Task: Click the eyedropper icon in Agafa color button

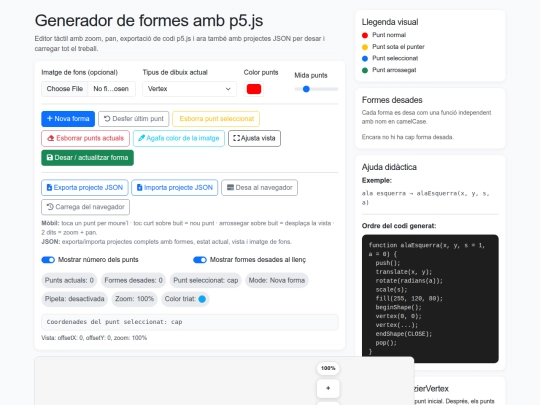Action: 141,138
